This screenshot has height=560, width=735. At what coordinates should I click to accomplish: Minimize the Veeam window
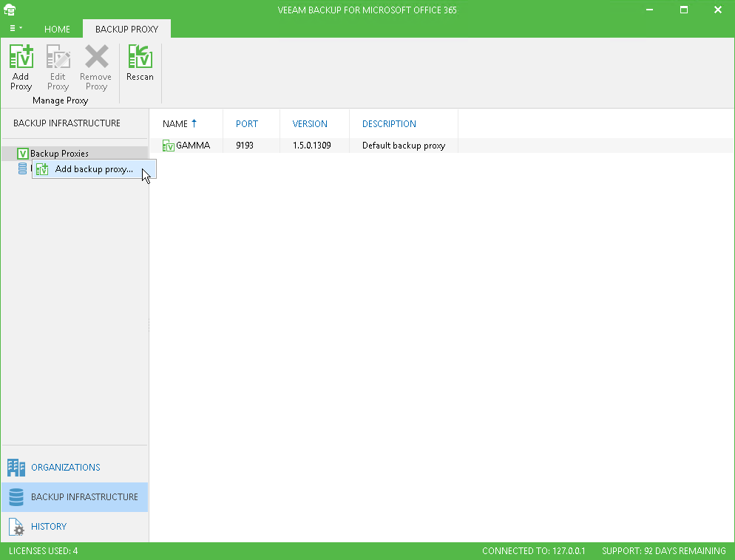coord(649,10)
